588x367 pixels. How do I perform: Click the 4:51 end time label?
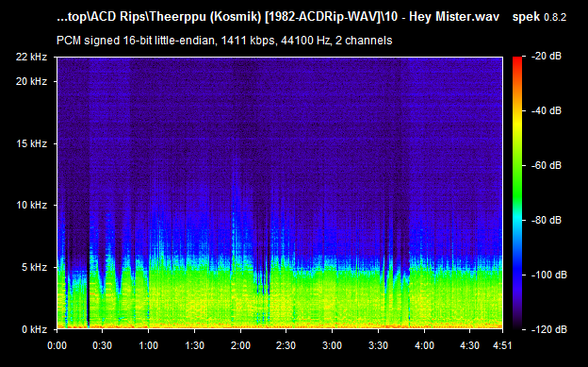click(502, 345)
